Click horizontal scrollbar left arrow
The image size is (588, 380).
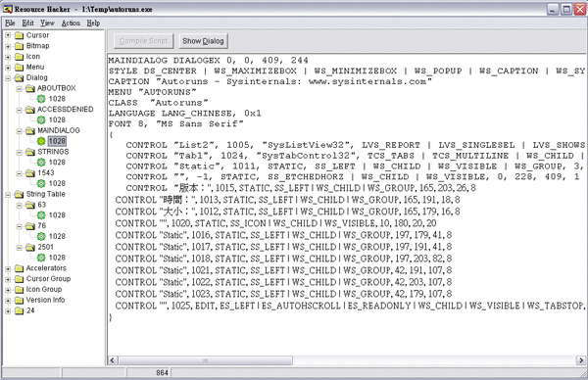pyautogui.click(x=113, y=360)
